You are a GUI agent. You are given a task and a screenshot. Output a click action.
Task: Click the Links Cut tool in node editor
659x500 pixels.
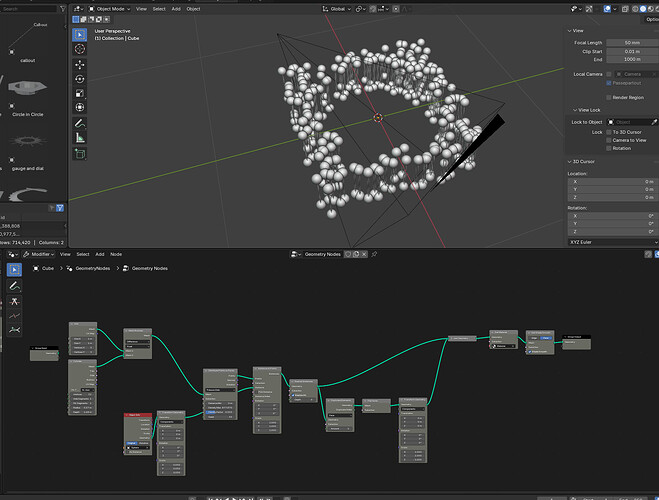pos(14,301)
